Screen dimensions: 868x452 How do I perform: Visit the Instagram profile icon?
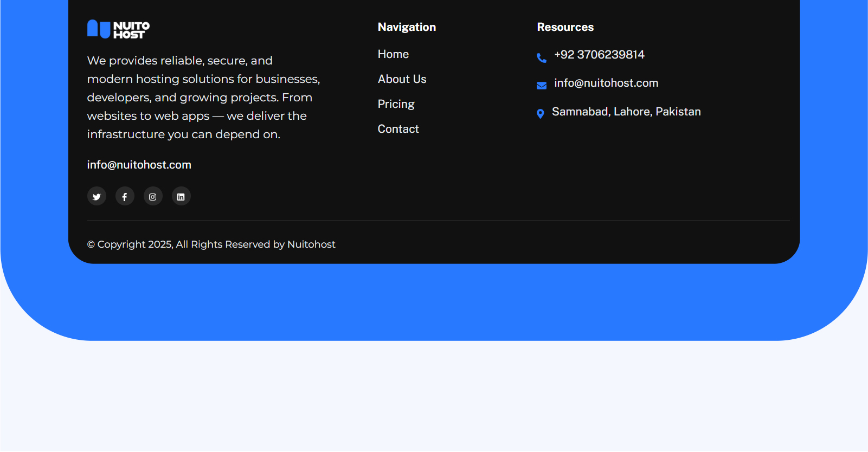pyautogui.click(x=153, y=197)
